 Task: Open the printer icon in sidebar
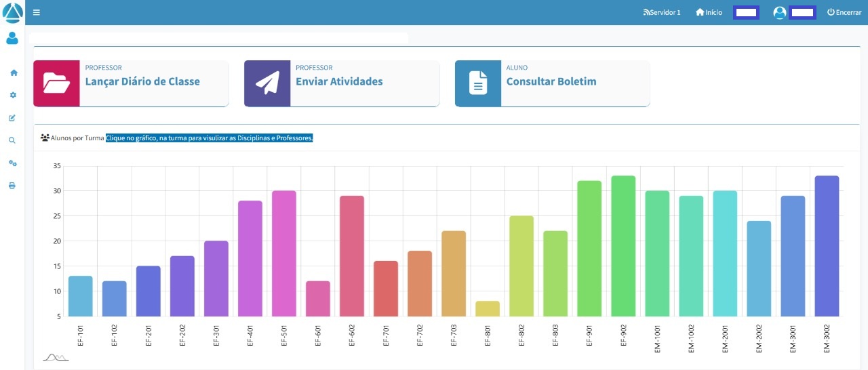pyautogui.click(x=12, y=186)
